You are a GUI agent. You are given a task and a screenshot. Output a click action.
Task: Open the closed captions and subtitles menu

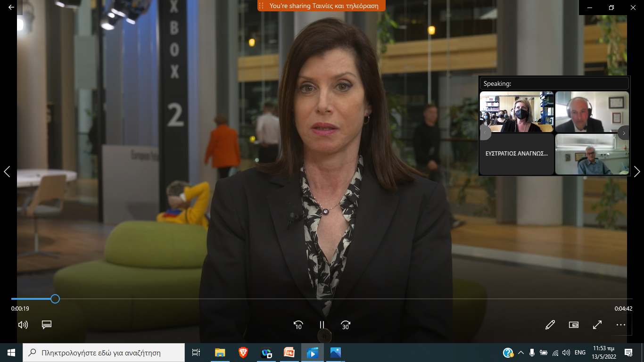pos(46,325)
